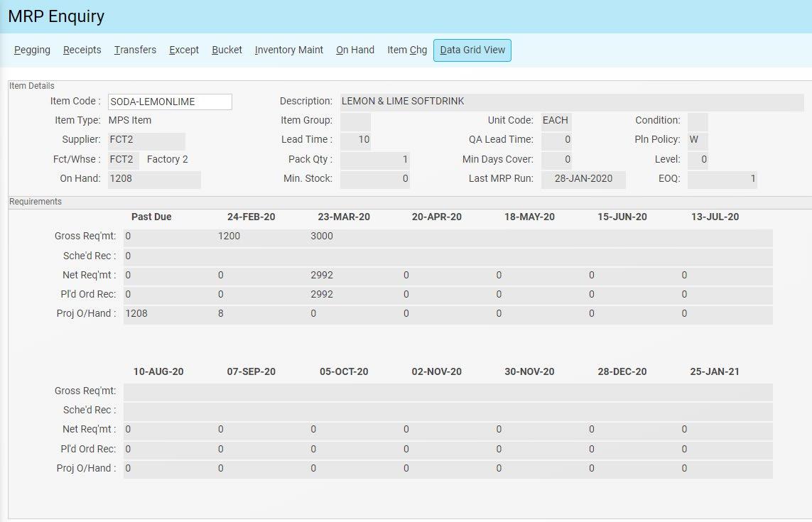This screenshot has width=812, height=522.
Task: Click the 05-OCT-20 column header
Action: (344, 372)
